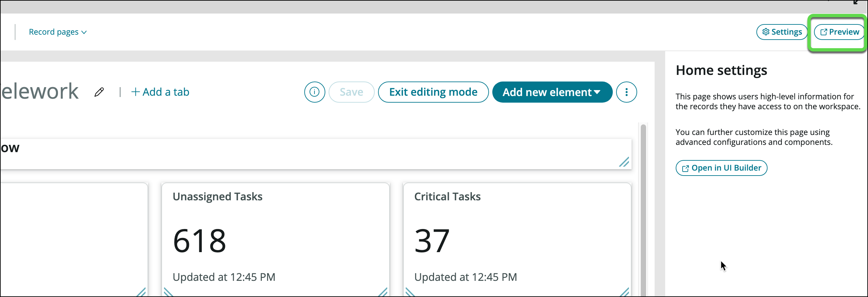Image resolution: width=868 pixels, height=297 pixels.
Task: Click the vertical scrollbar of the canvas
Action: click(643, 209)
